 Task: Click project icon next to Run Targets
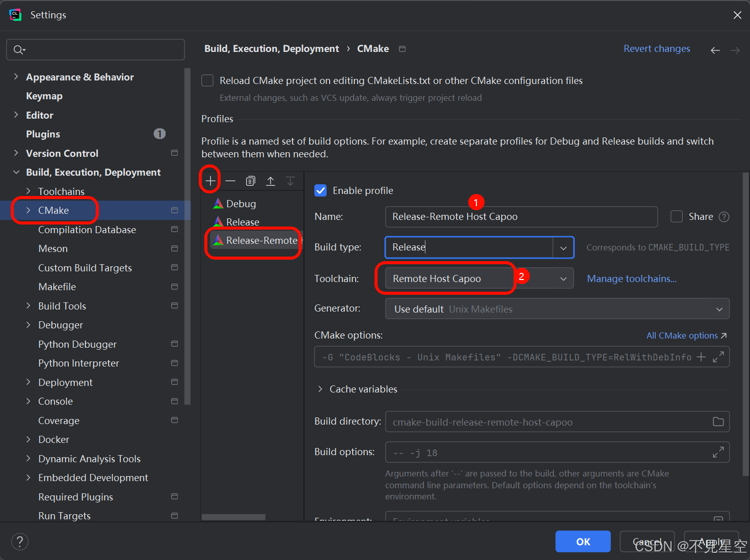(x=174, y=516)
